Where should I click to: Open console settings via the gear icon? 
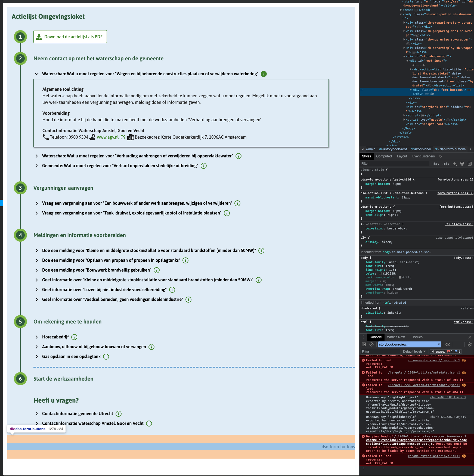(x=470, y=344)
